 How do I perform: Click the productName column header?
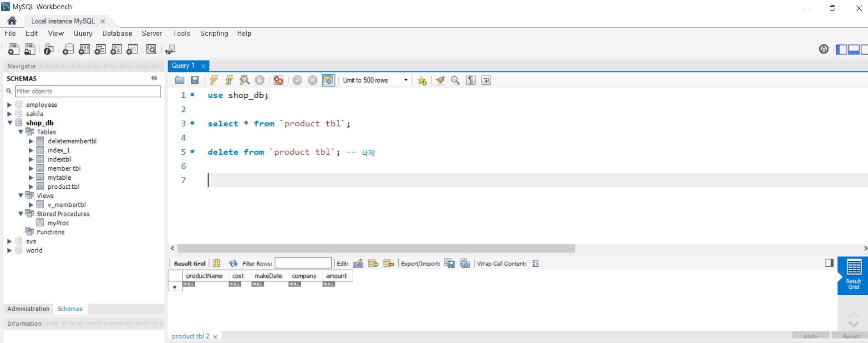tap(204, 276)
